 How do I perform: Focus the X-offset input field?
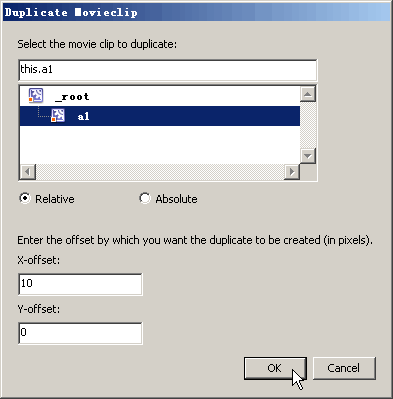(80, 284)
